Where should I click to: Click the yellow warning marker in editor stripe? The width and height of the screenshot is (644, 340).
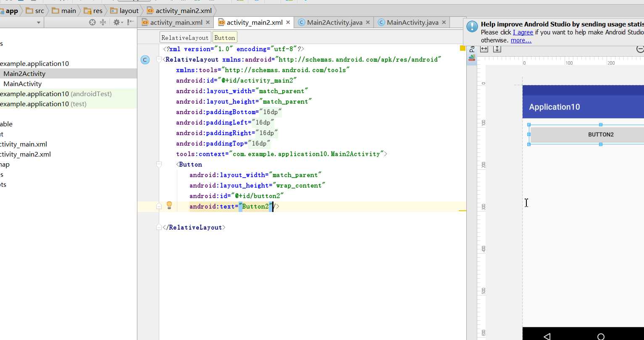click(x=462, y=49)
